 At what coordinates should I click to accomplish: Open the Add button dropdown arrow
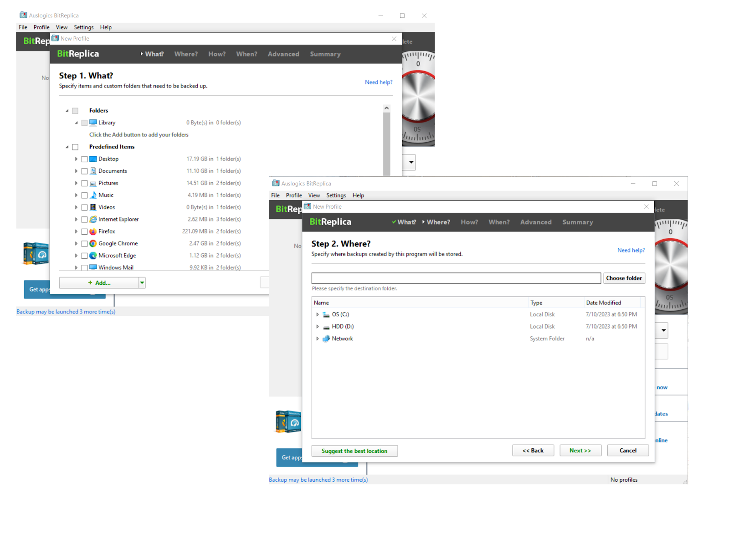[142, 283]
